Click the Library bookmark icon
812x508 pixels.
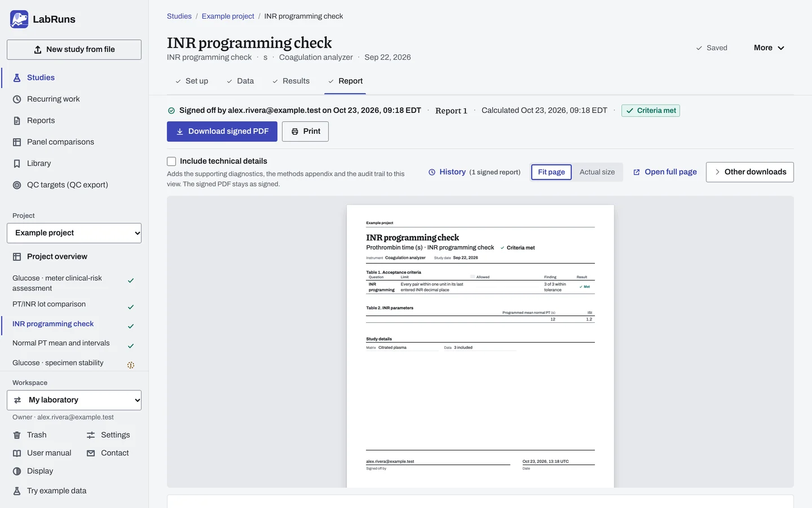click(17, 164)
